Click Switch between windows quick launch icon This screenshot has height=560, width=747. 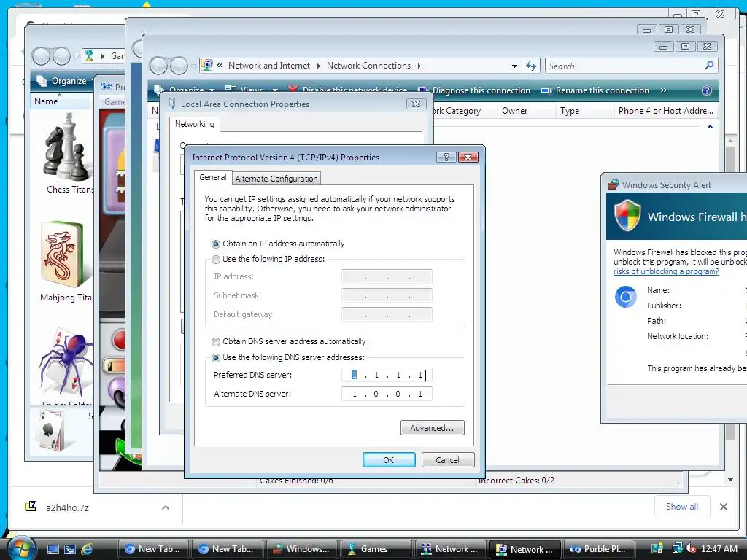[69, 549]
